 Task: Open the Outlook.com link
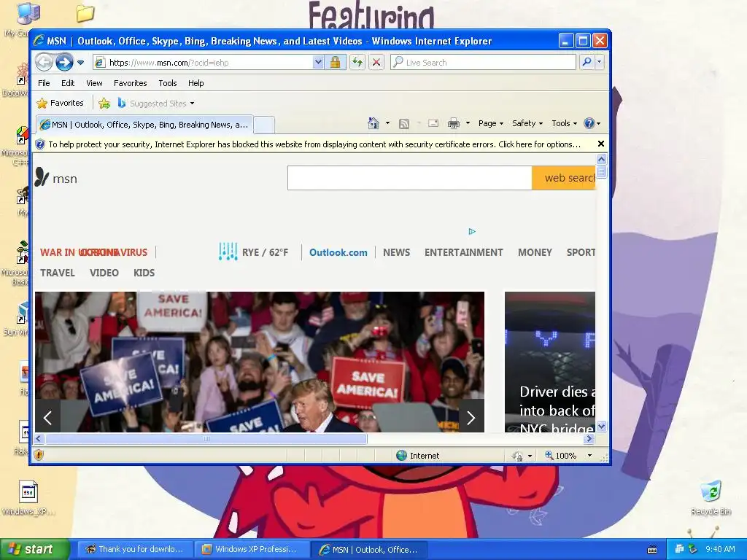pyautogui.click(x=338, y=252)
